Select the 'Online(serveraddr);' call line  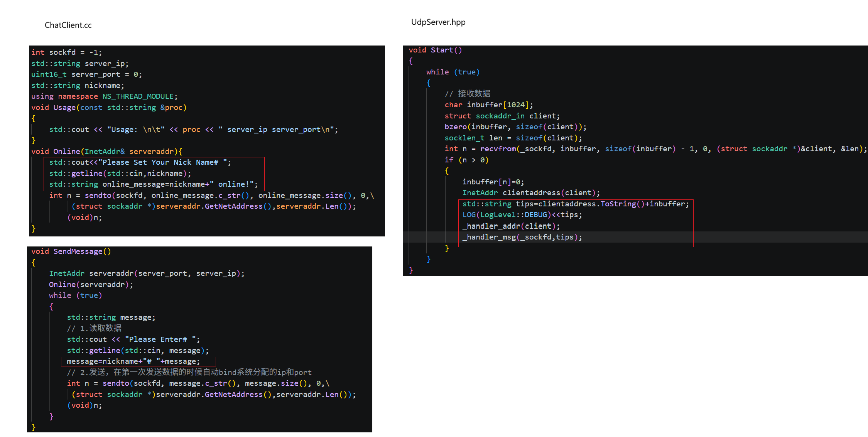point(91,285)
